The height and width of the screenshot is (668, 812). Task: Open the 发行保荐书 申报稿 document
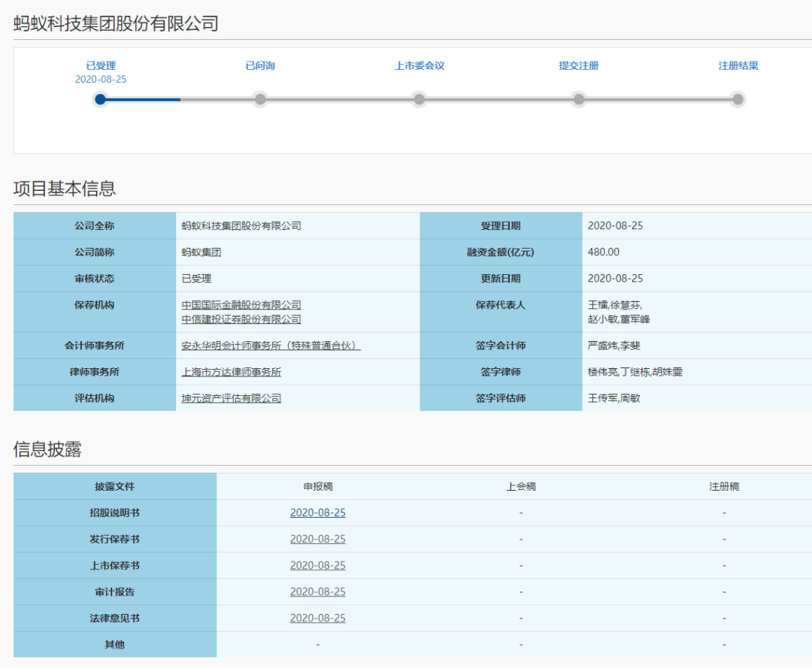317,539
